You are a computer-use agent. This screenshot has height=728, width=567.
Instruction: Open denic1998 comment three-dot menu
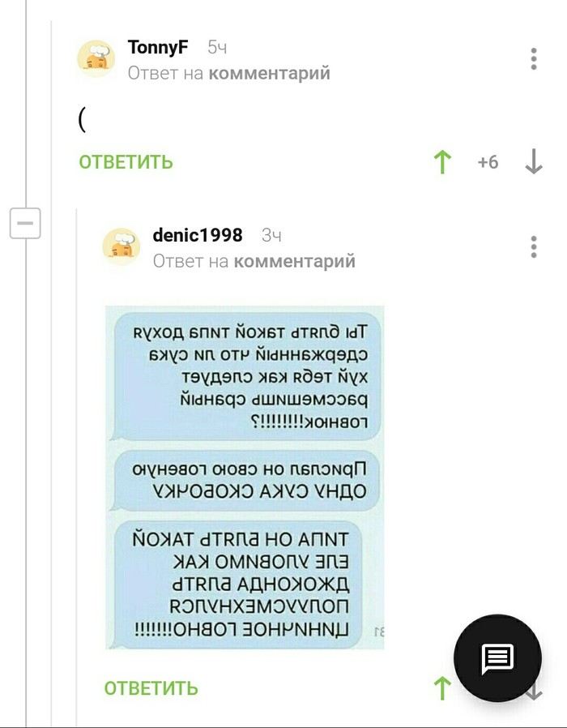(x=534, y=247)
